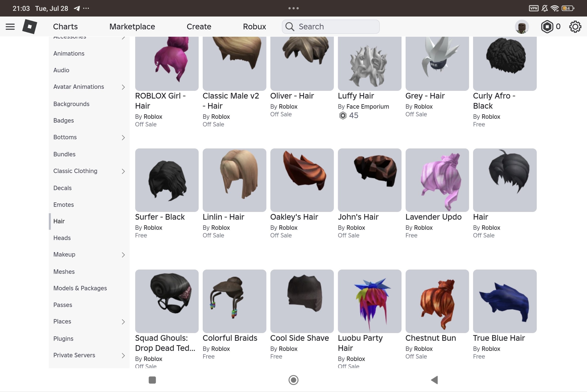The image size is (587, 392).
Task: Tap the battery indicator in status bar
Action: coord(568,8)
